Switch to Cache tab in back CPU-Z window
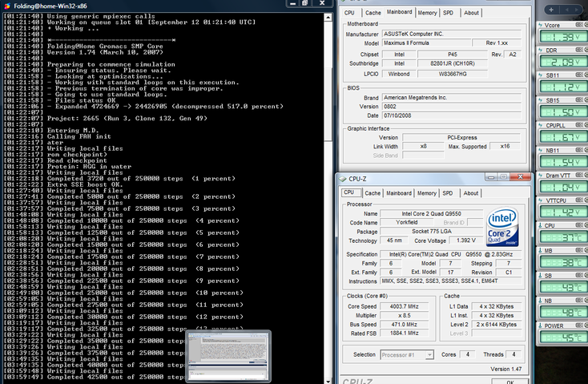588x384 pixels. 373,13
